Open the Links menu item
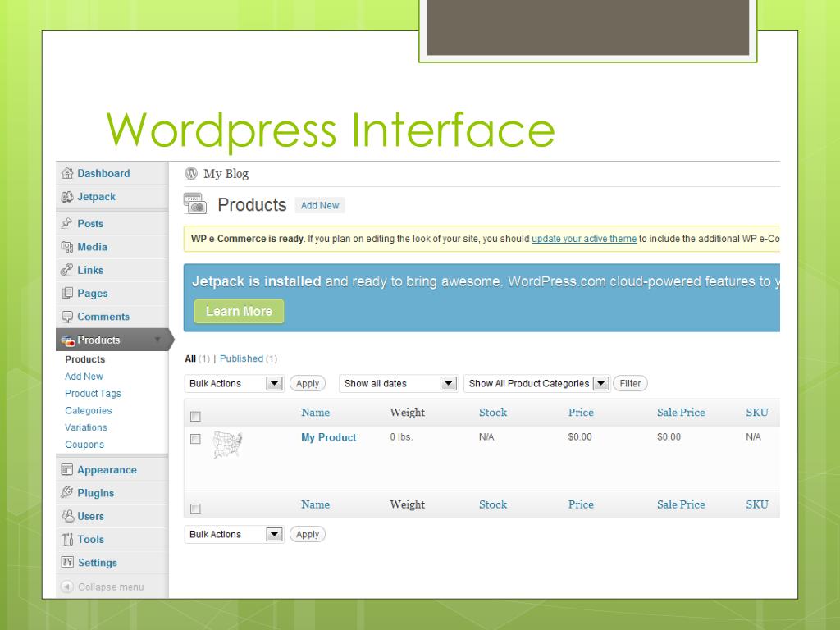Screen dimensions: 840x630 click(x=90, y=270)
